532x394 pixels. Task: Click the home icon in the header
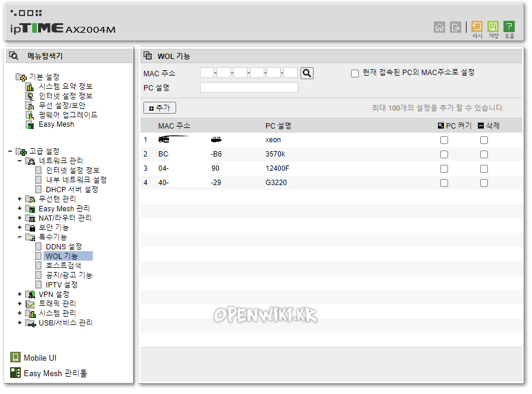coord(439,27)
